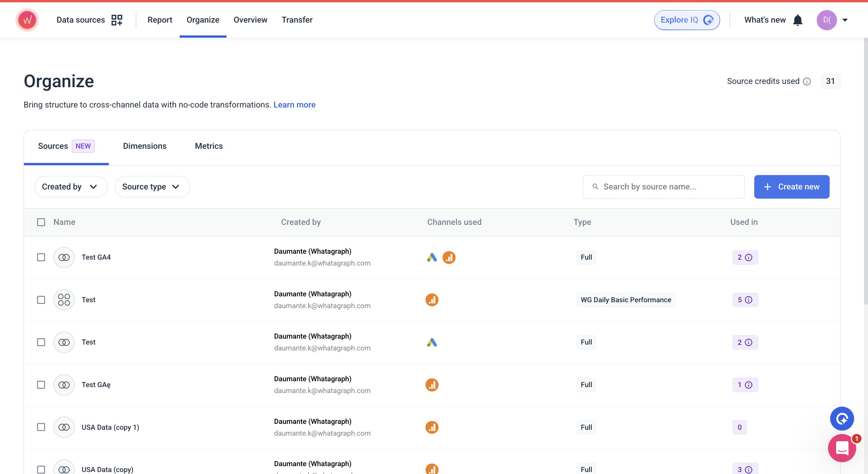Viewport: 868px width, 474px height.
Task: Toggle the select-all checkbox in the Name header
Action: (41, 222)
